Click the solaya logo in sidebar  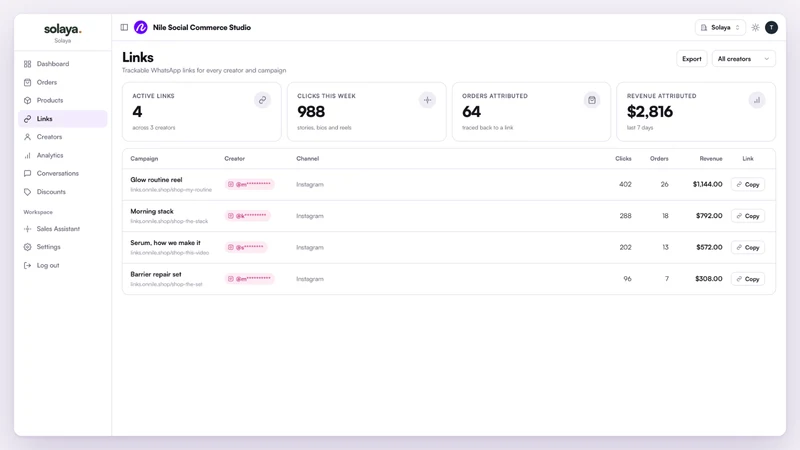(63, 30)
